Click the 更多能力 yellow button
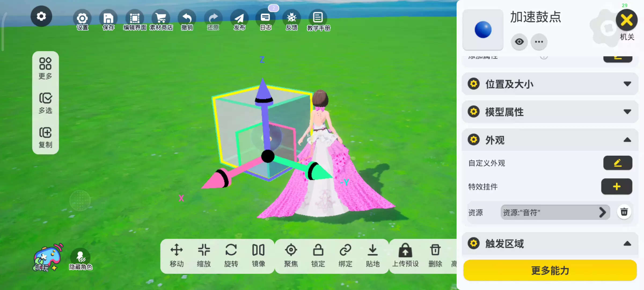Viewport: 644px width, 290px height. [550, 270]
